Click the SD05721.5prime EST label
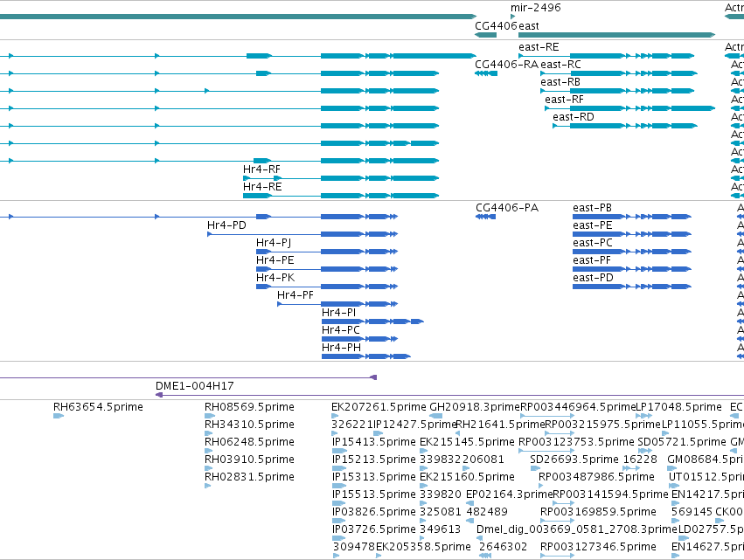Screen dimensions: 744x560 tap(682, 442)
